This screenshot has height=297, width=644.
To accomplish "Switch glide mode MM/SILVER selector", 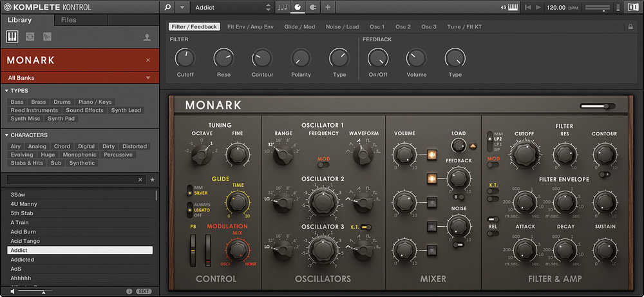I will (x=189, y=190).
